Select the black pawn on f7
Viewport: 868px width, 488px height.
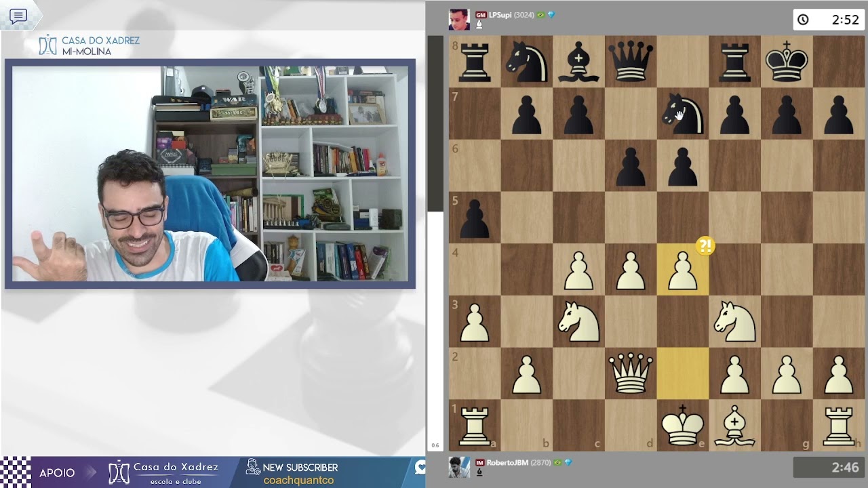(x=734, y=114)
